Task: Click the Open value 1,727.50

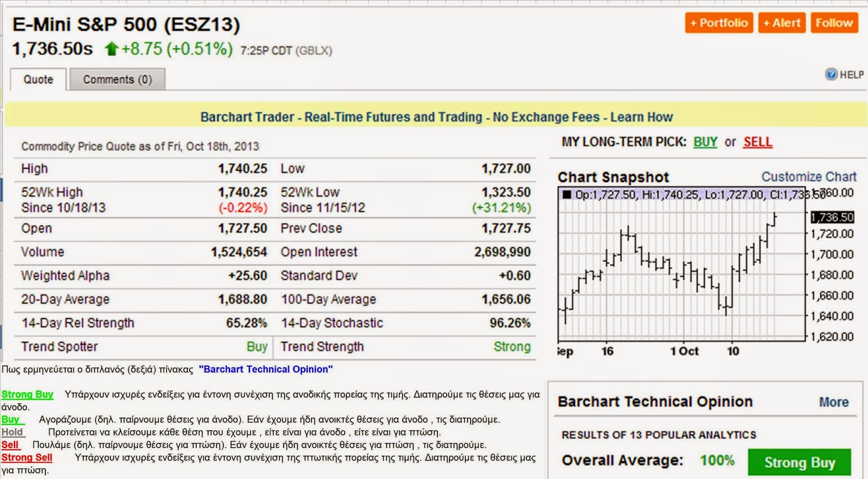Action: click(x=242, y=228)
